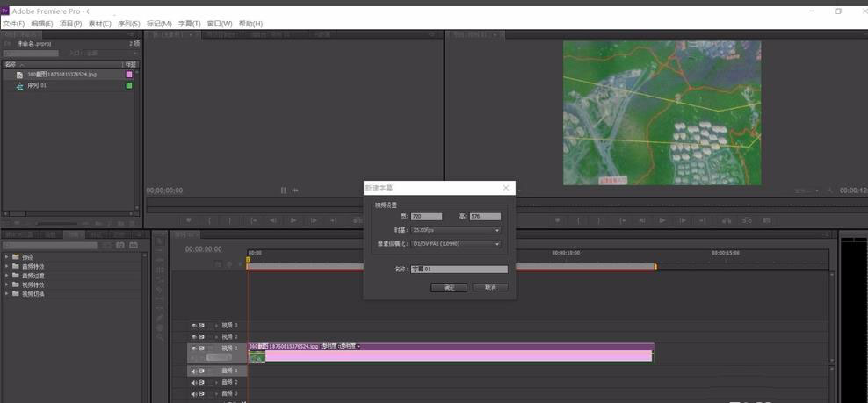The height and width of the screenshot is (403, 868).
Task: Expand the 视频切换 folder
Action: (7, 293)
